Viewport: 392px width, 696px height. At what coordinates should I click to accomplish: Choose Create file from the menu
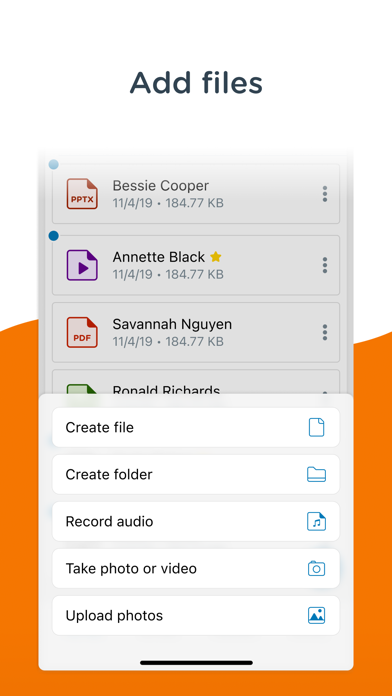click(x=196, y=427)
